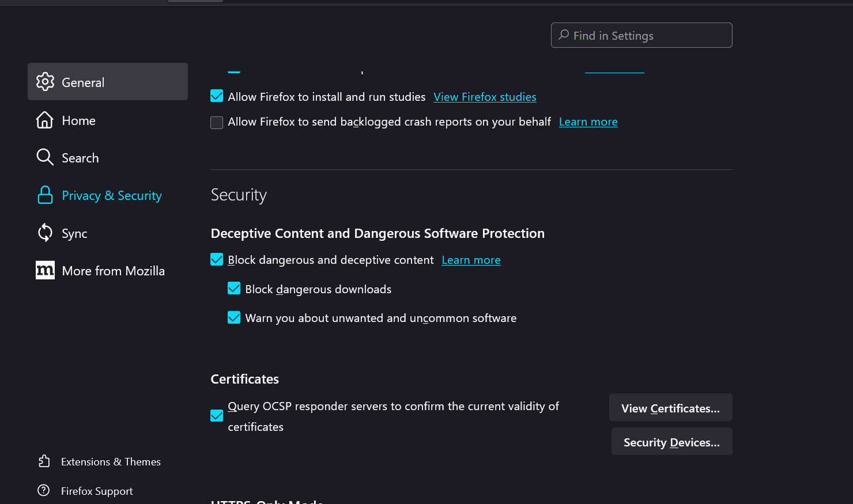The width and height of the screenshot is (853, 504).
Task: Open the View Certificates dialog
Action: coord(670,408)
